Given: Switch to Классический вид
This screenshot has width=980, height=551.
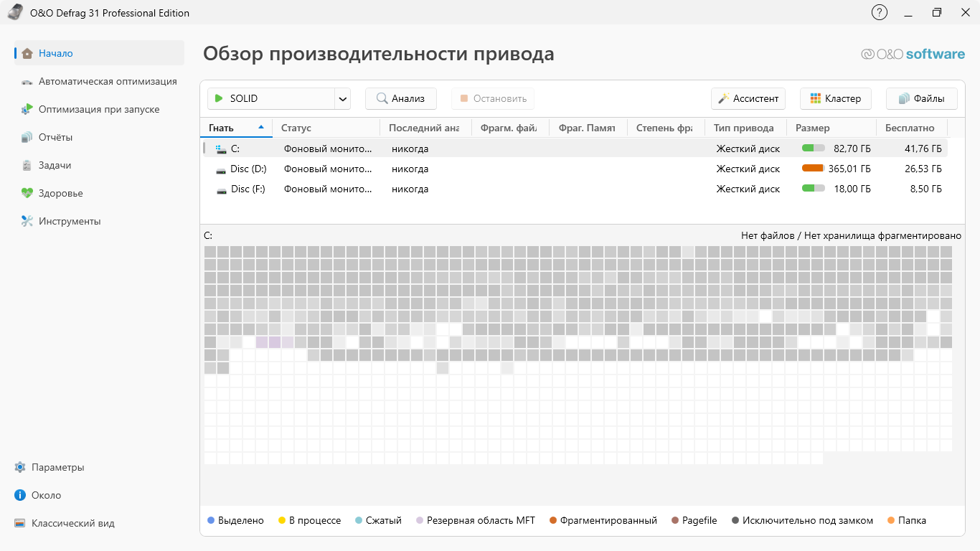Looking at the screenshot, I should (x=64, y=523).
